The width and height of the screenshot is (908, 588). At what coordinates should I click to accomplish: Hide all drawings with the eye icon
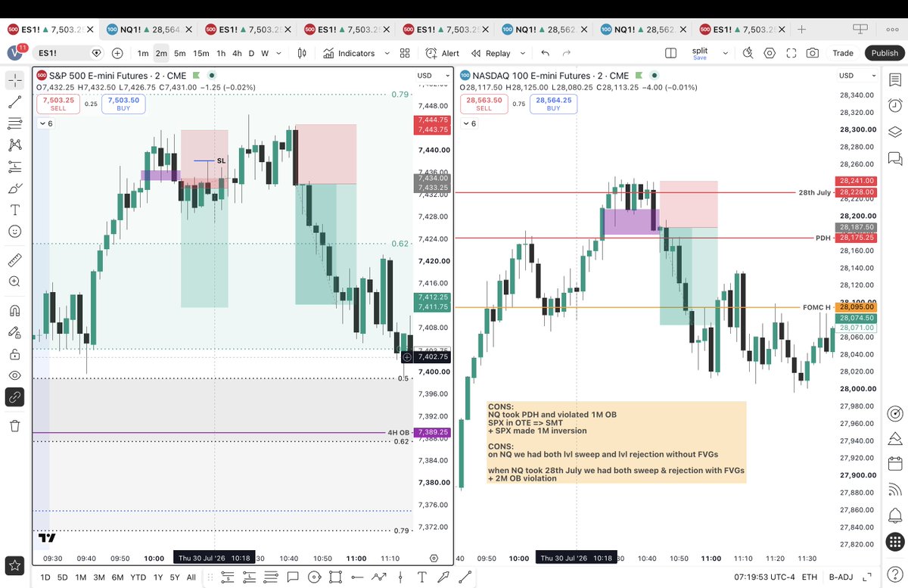coord(15,375)
